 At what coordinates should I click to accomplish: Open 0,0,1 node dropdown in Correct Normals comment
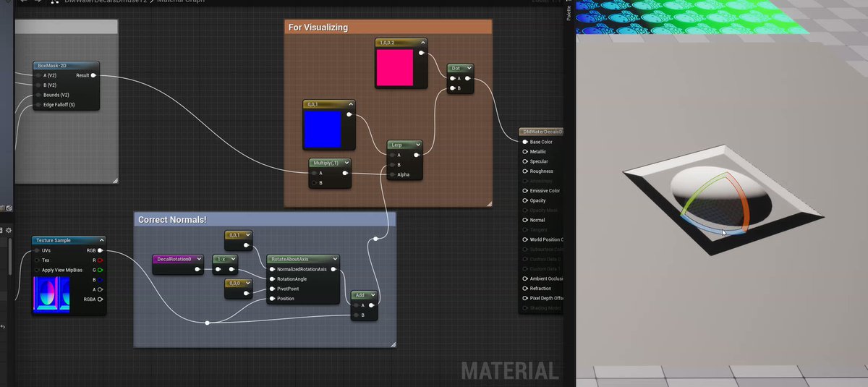(247, 235)
